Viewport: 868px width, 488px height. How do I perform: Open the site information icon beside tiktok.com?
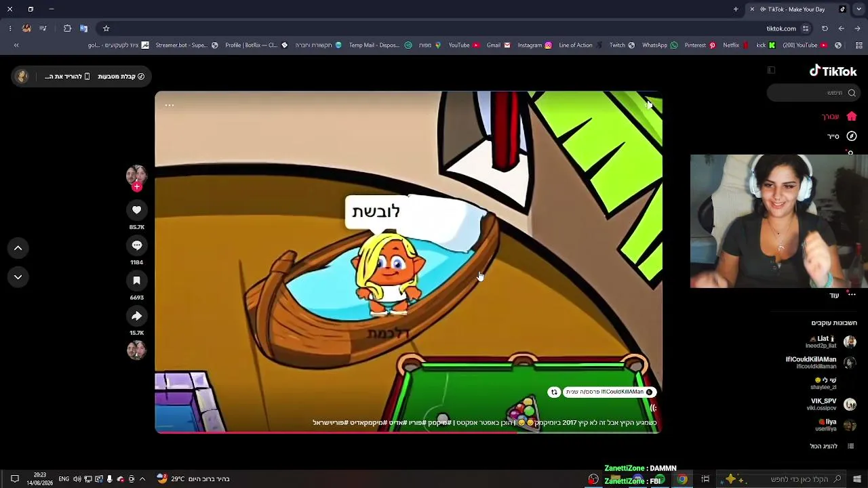point(806,28)
